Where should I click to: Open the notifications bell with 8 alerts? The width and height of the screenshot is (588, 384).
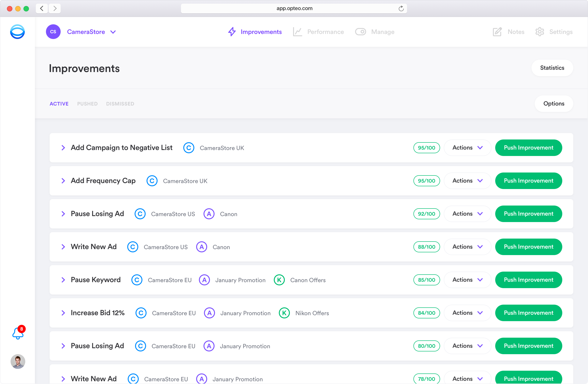click(x=19, y=332)
